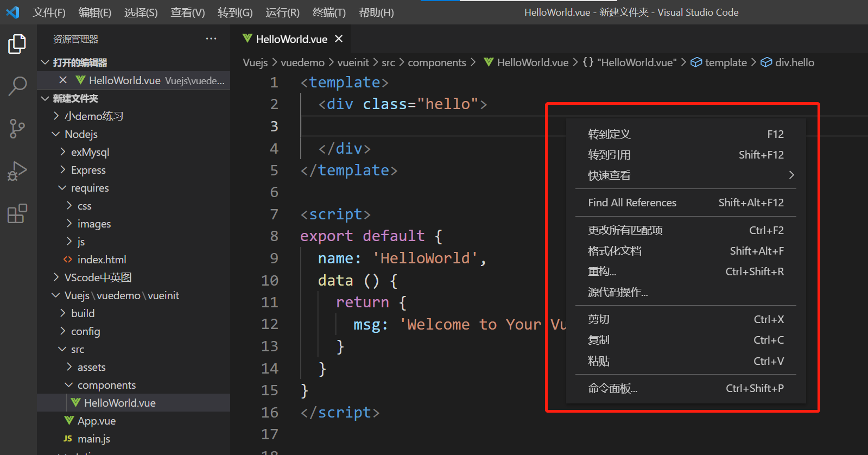Expand the VScode中英图 folder
868x455 pixels.
(x=56, y=277)
